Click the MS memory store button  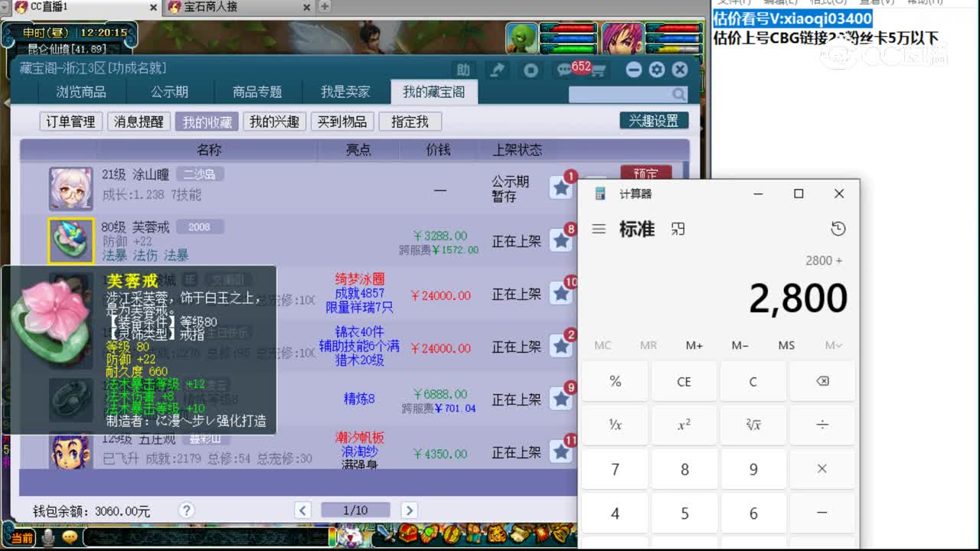pyautogui.click(x=786, y=345)
